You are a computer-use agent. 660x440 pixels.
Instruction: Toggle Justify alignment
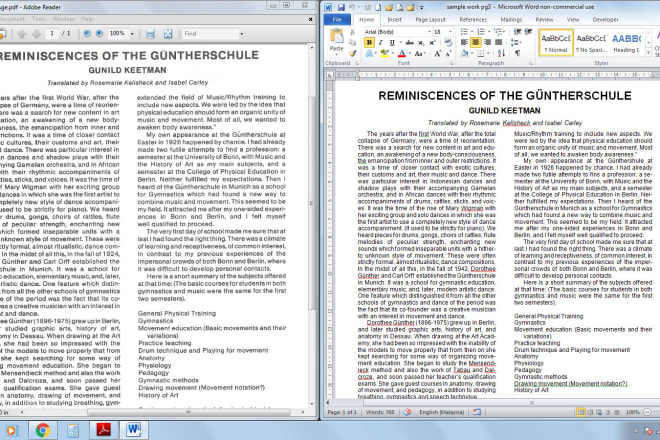tap(499, 42)
